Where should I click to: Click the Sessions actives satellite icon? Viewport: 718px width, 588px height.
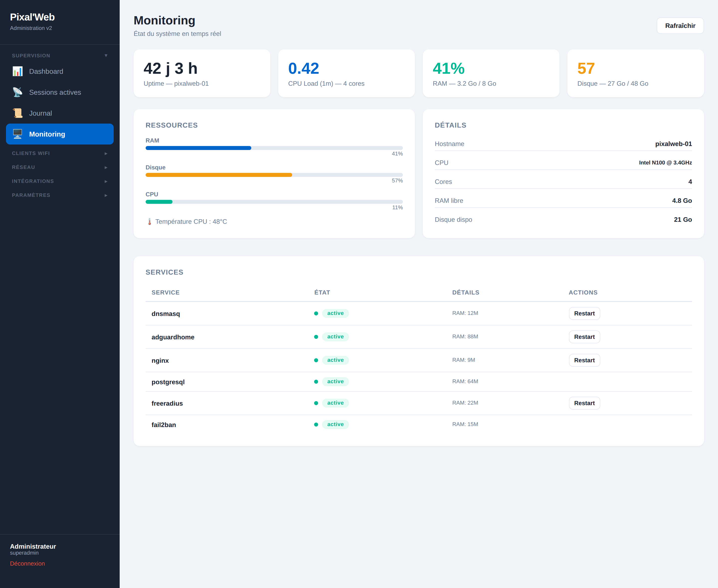[18, 92]
